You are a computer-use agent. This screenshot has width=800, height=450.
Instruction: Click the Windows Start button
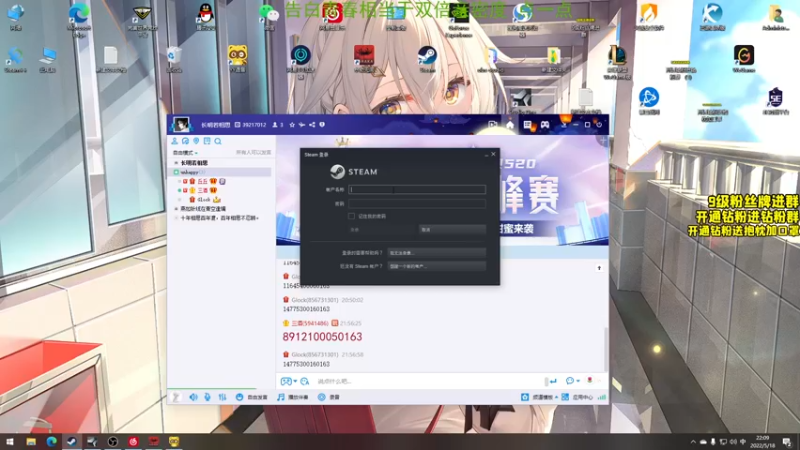click(10, 441)
